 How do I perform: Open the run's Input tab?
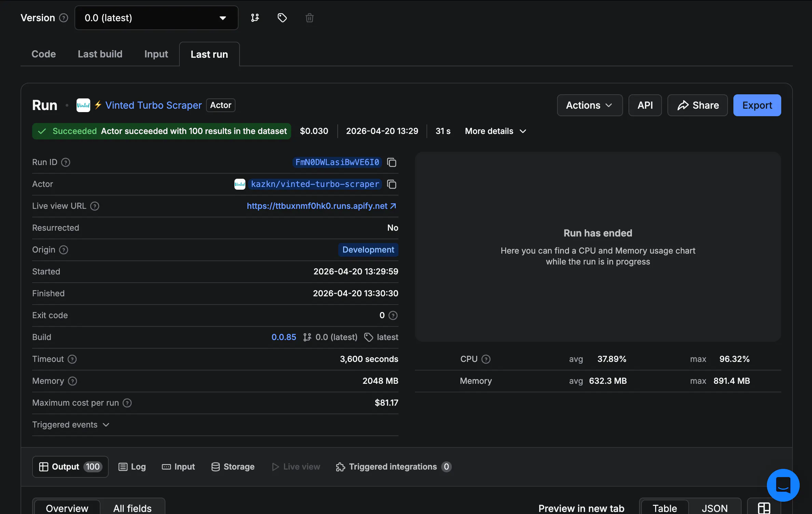pyautogui.click(x=178, y=467)
